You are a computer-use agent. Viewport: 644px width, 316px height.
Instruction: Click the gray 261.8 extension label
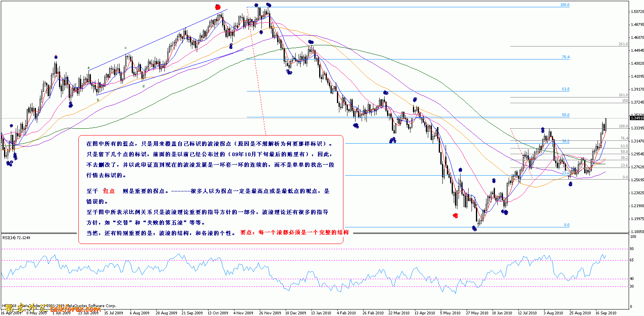623,44
